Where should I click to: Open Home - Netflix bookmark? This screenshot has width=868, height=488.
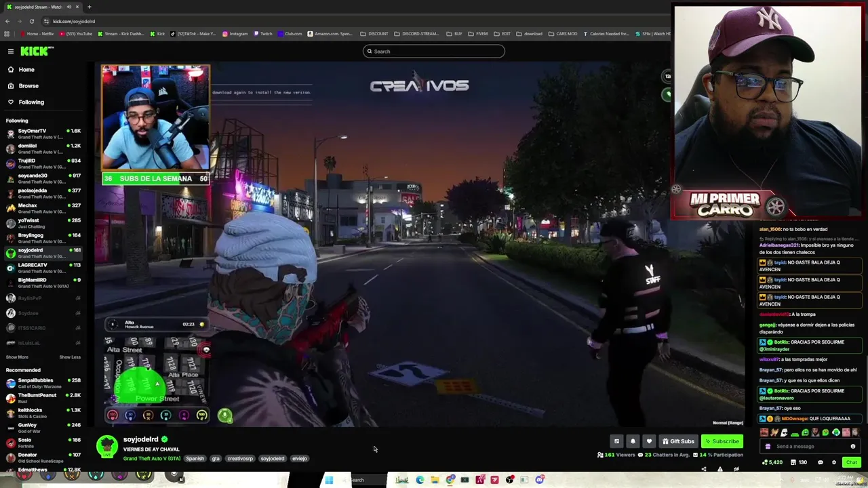[37, 34]
